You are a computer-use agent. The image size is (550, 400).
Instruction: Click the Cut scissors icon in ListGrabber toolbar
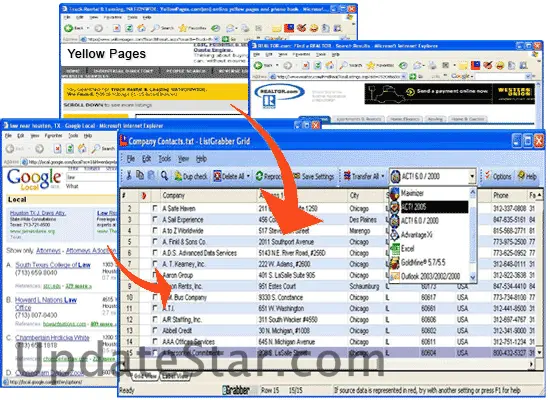click(129, 175)
